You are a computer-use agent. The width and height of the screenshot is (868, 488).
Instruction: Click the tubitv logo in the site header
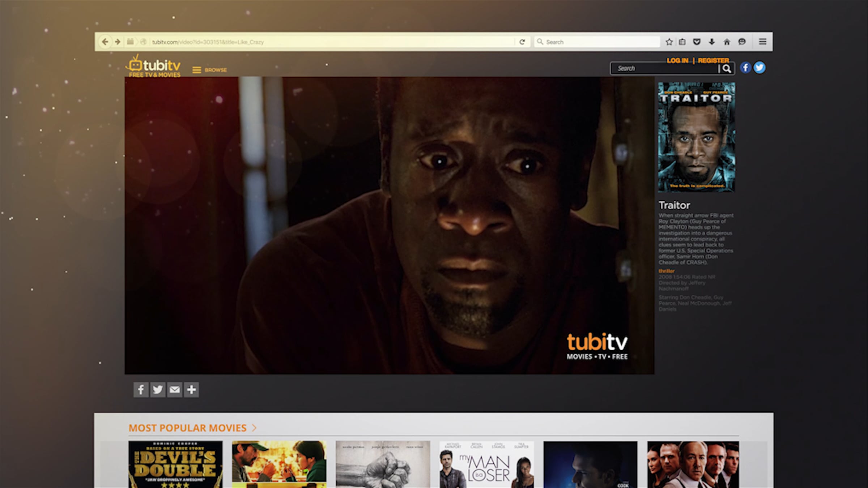[153, 66]
